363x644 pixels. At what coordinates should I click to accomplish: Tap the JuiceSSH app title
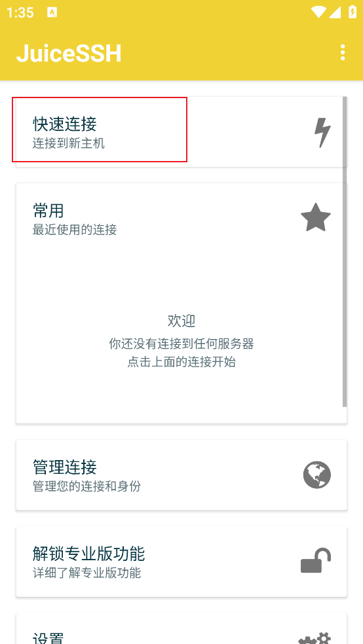tap(69, 53)
